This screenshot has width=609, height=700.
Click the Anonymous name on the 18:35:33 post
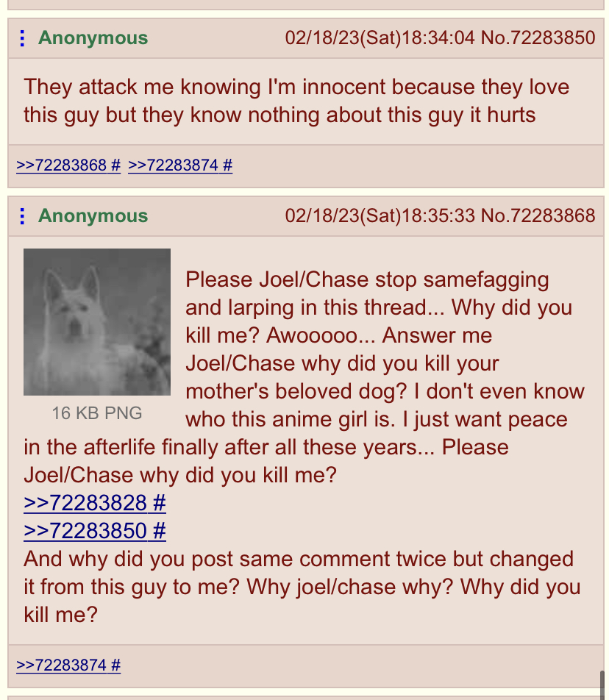(93, 215)
